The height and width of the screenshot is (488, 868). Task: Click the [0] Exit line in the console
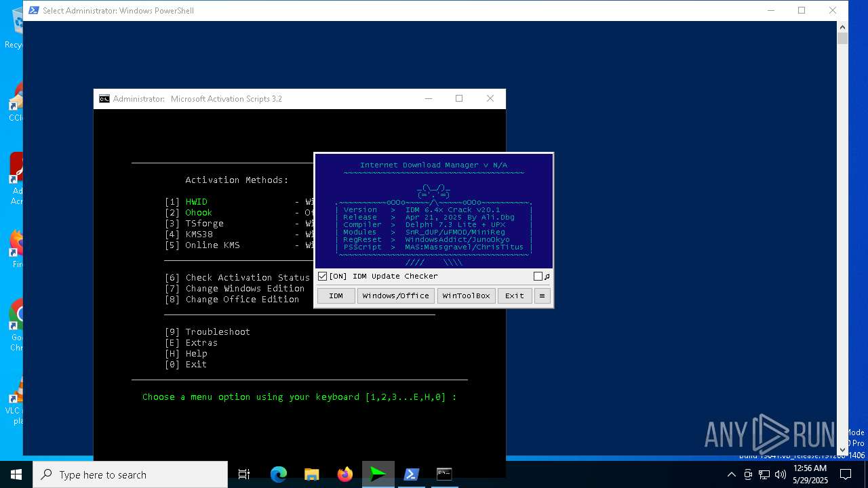coord(186,365)
